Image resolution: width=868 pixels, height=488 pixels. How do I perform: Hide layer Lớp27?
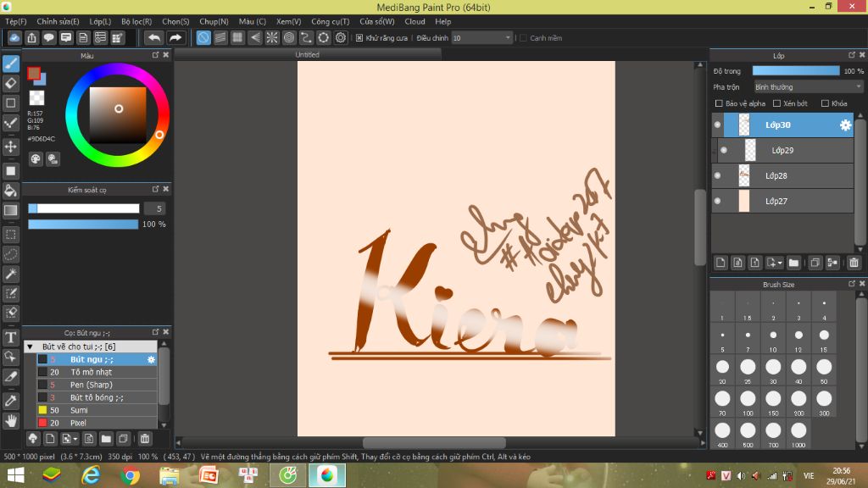pyautogui.click(x=717, y=201)
